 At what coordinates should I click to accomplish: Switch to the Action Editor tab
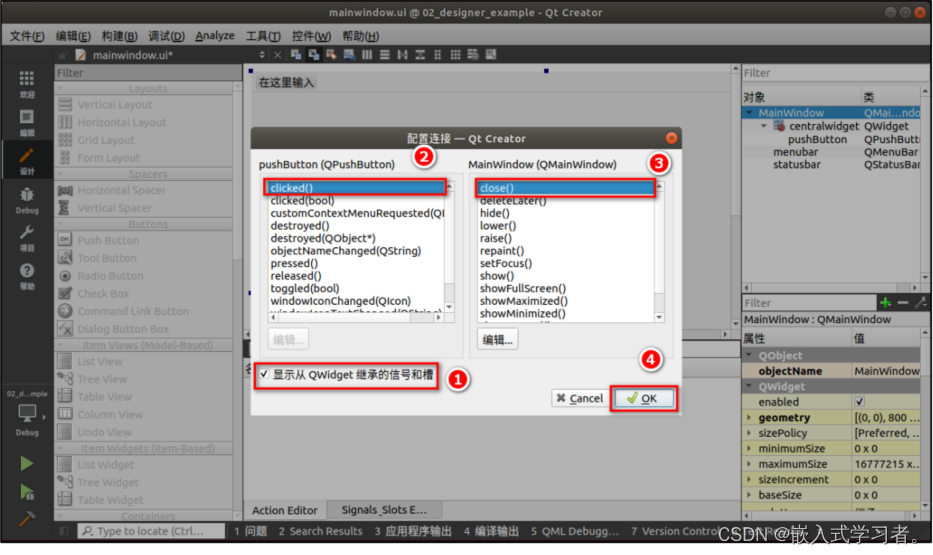(x=285, y=510)
